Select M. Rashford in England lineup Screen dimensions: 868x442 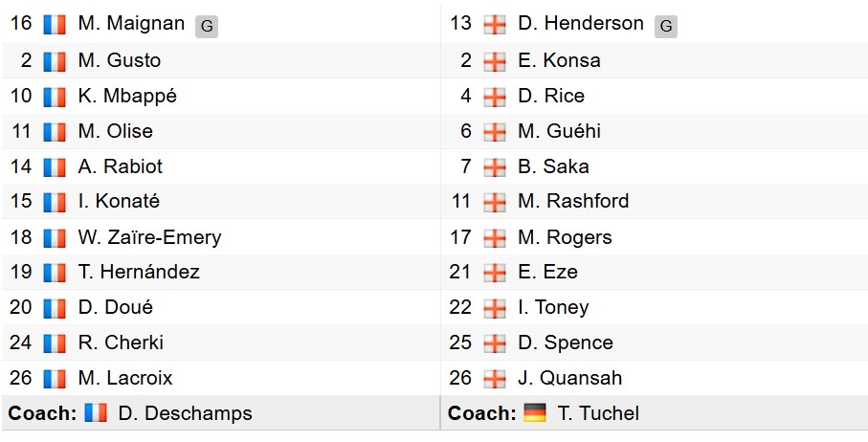pyautogui.click(x=573, y=201)
